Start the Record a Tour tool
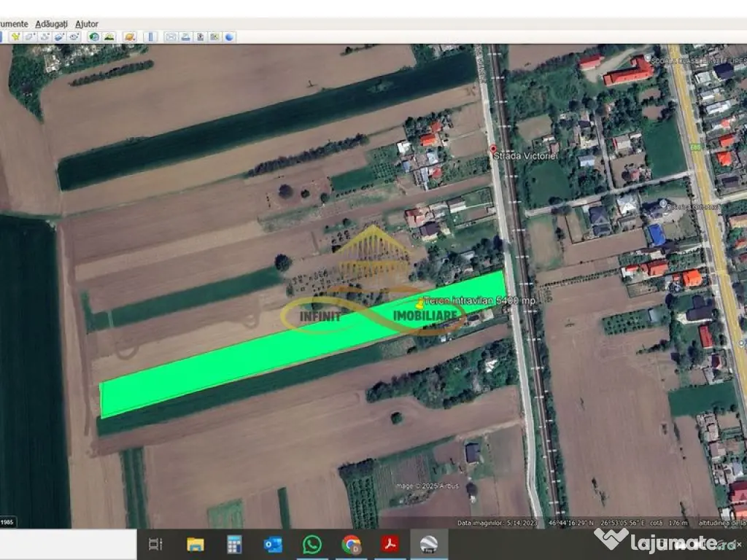This screenshot has width=747, height=560. [x=74, y=36]
